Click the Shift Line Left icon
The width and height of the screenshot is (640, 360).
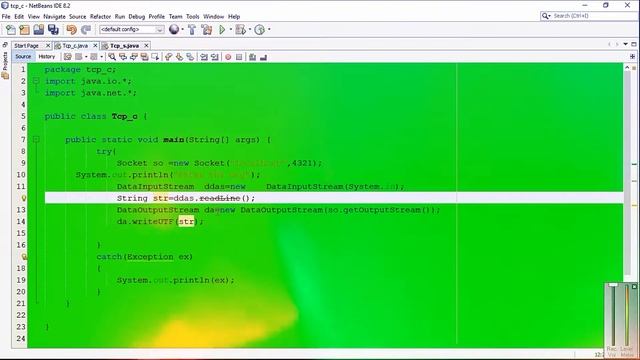pos(204,57)
